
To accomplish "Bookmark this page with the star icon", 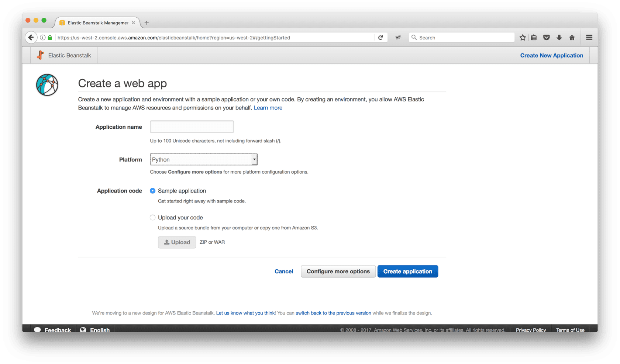I will [x=523, y=38].
